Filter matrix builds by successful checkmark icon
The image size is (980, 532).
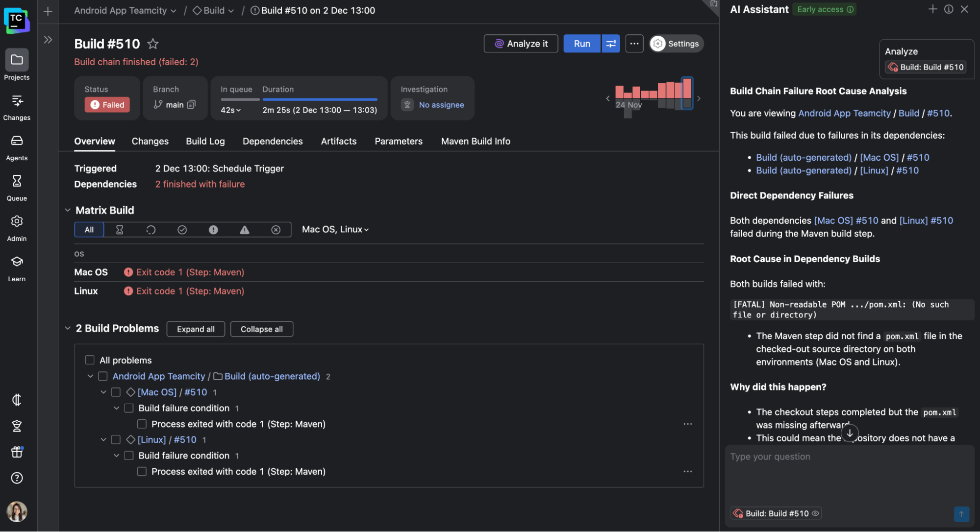pos(182,230)
